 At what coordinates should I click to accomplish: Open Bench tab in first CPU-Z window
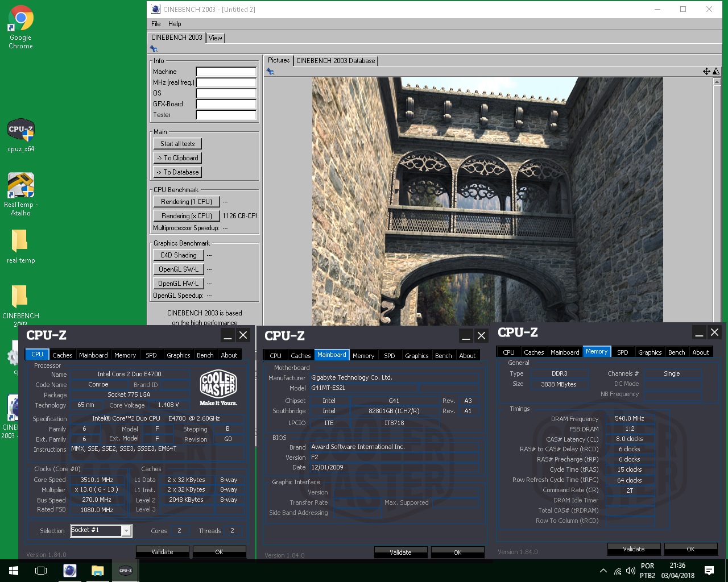tap(205, 355)
